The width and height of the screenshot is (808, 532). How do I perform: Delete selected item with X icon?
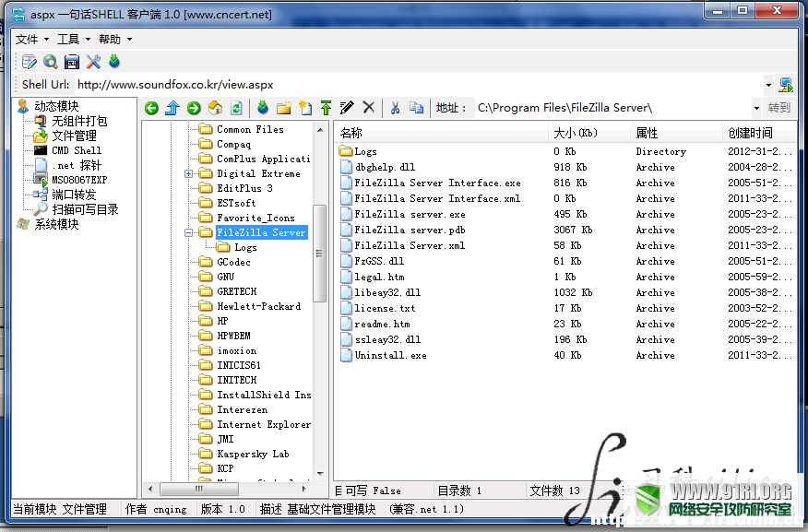click(368, 107)
